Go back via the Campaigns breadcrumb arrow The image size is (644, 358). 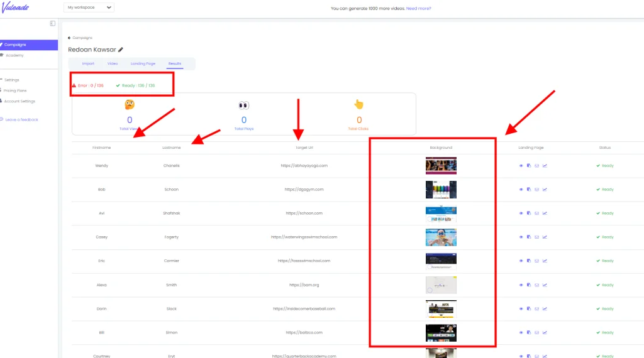[x=70, y=38]
